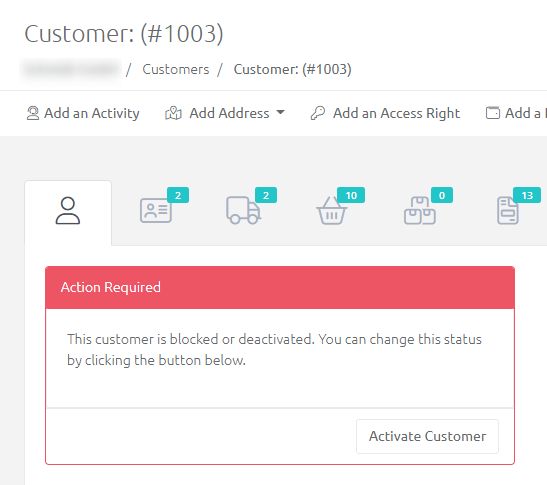
Task: Expand the Add Address dropdown caret
Action: pos(280,112)
